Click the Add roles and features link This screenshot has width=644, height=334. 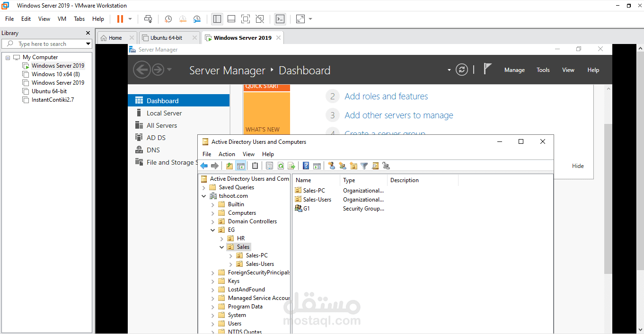pos(386,97)
